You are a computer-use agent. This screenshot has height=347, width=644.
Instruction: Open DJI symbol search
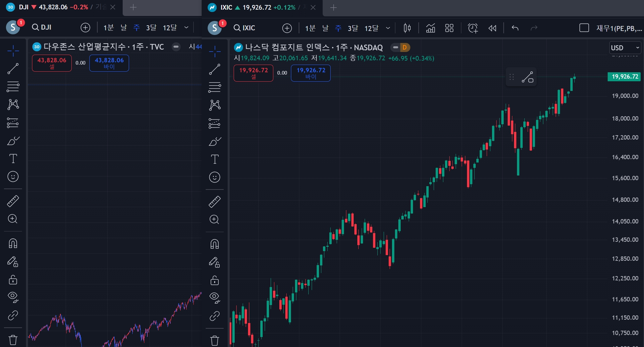click(42, 27)
